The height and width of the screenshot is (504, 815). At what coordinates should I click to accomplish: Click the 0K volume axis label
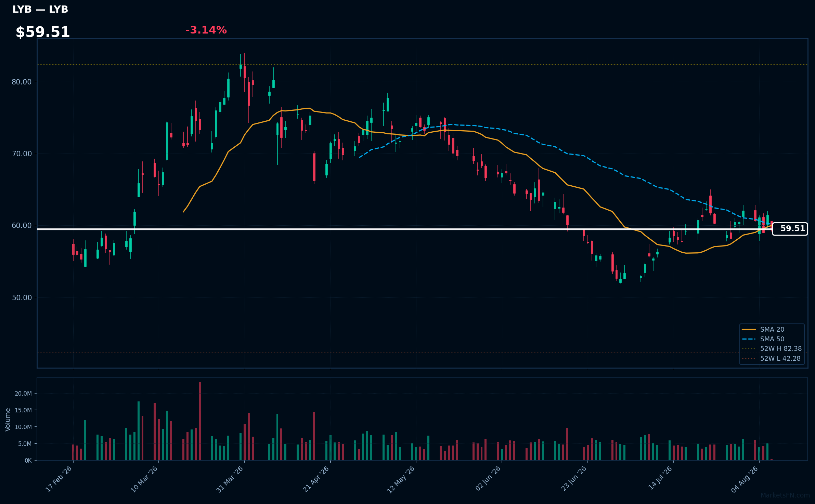point(28,461)
